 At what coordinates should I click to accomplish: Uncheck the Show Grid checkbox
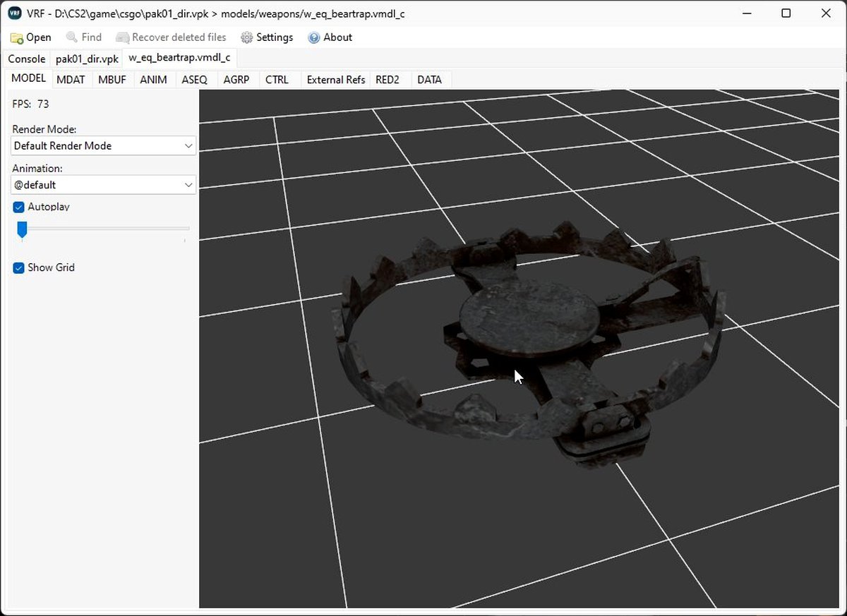pos(19,268)
